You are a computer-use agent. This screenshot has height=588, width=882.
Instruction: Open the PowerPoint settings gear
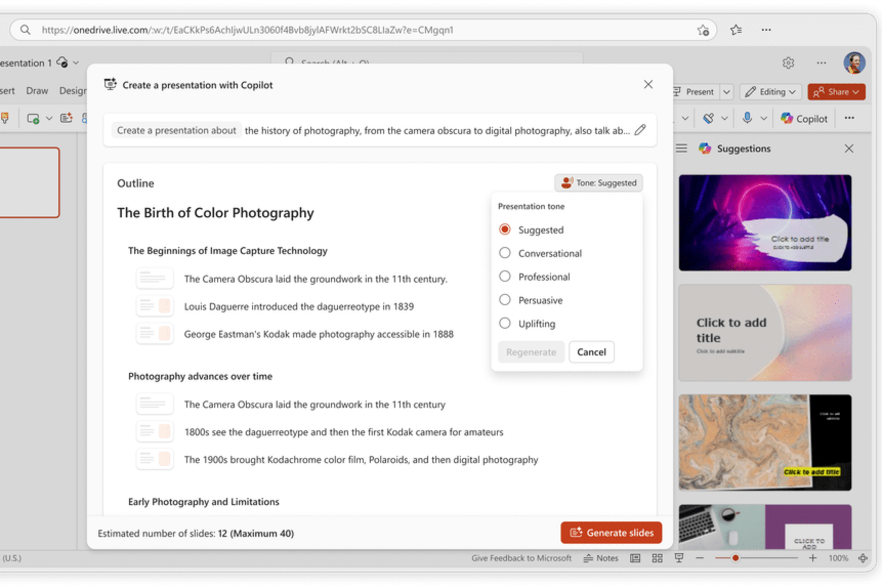coord(788,63)
